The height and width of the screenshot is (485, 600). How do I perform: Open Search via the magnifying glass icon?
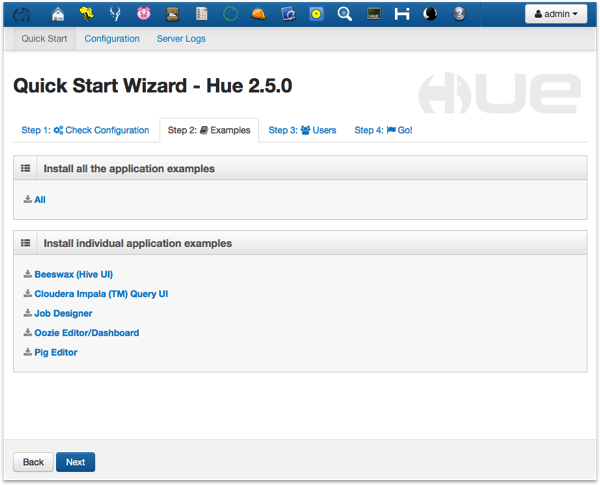[345, 14]
